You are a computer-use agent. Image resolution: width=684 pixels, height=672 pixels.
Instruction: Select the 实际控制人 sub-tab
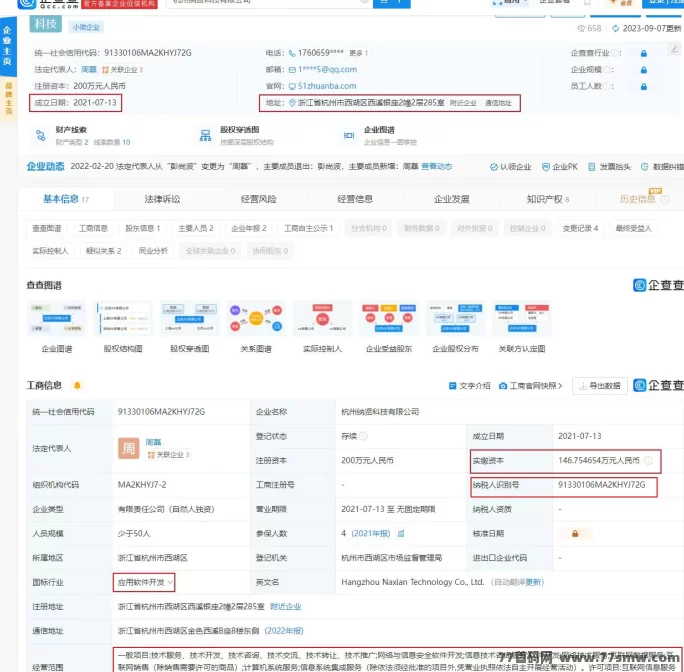[50, 251]
